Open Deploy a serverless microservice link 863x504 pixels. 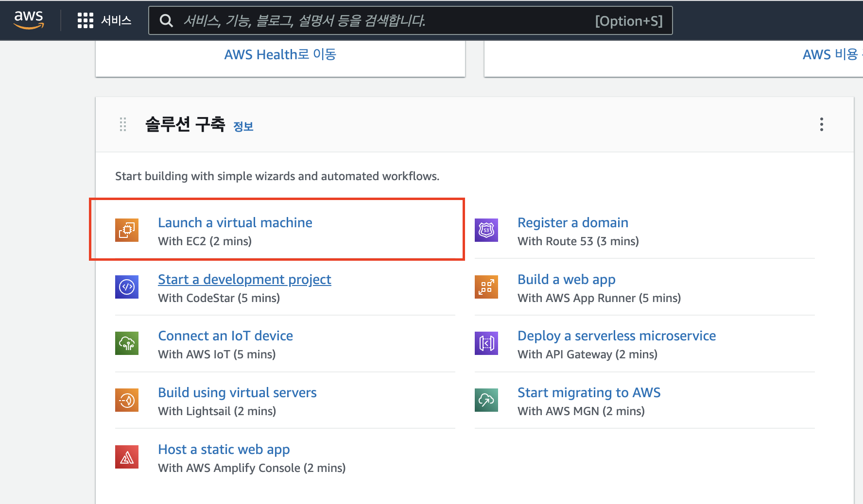(x=617, y=336)
